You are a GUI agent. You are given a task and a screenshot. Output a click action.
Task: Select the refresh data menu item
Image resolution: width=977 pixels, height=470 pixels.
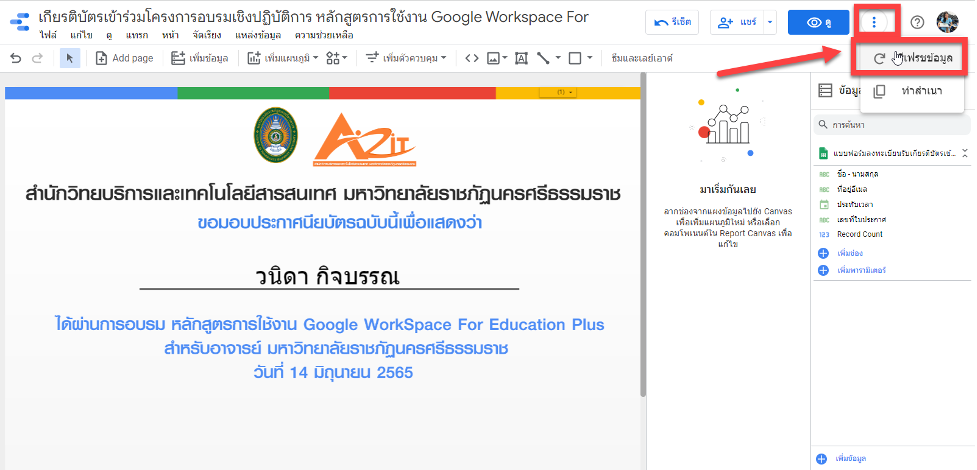coord(910,58)
